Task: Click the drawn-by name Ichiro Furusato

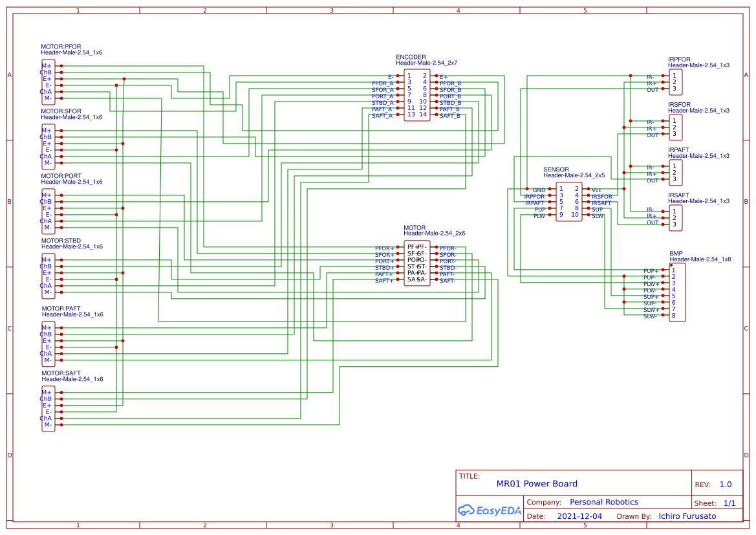Action: click(687, 516)
